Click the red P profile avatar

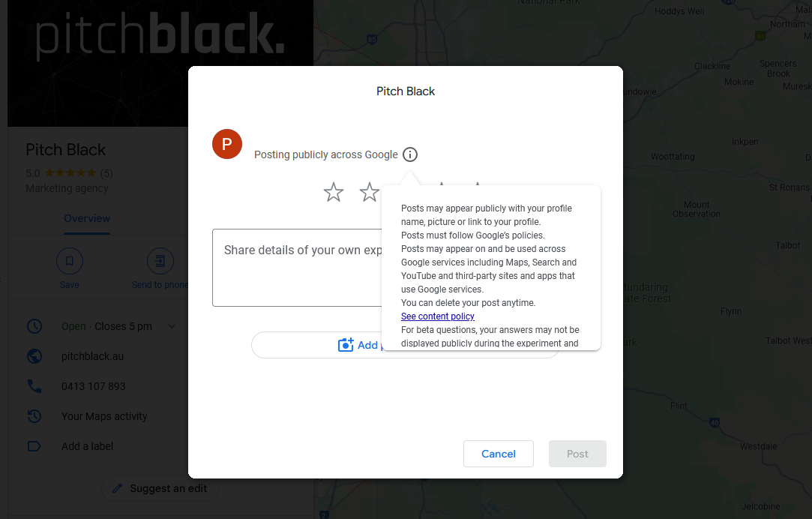[227, 144]
